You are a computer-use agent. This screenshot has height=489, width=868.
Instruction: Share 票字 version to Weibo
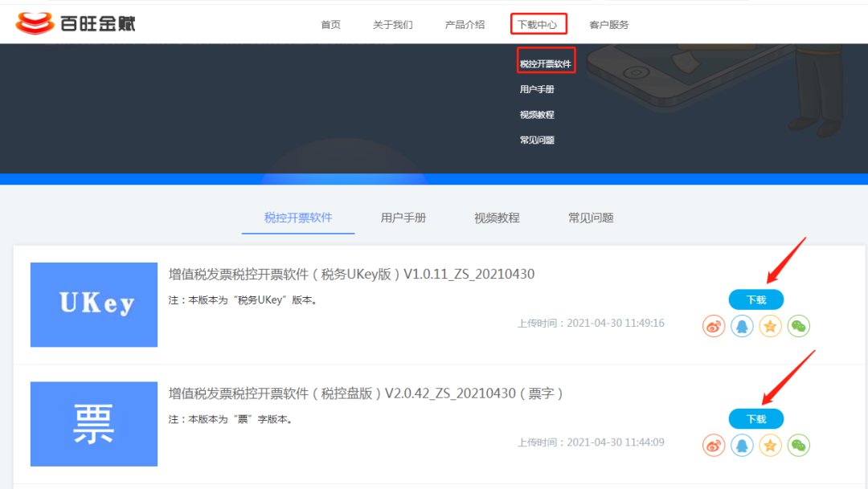pos(714,446)
